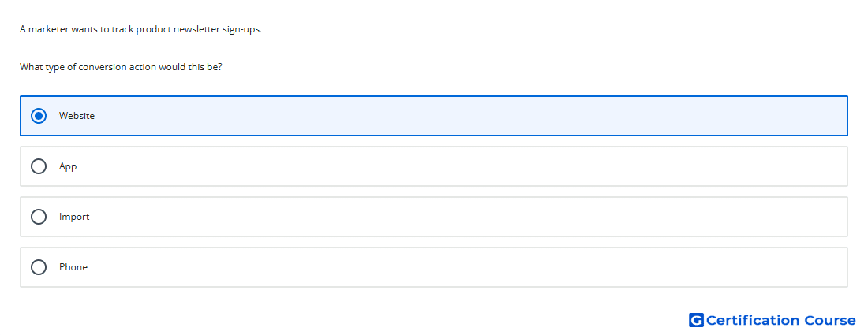The height and width of the screenshot is (335, 868).
Task: Choose the Import answer card
Action: [434, 217]
